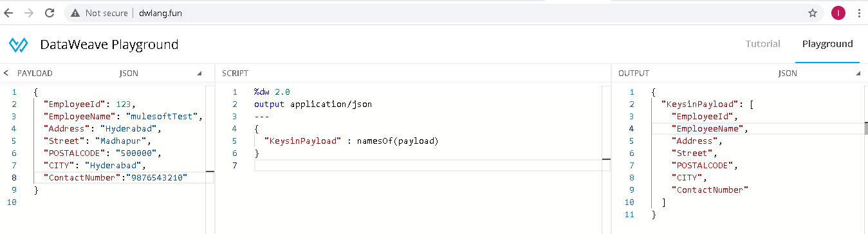Click the DataWeave logo icon
Screen dimensions: 868x234
coord(18,44)
